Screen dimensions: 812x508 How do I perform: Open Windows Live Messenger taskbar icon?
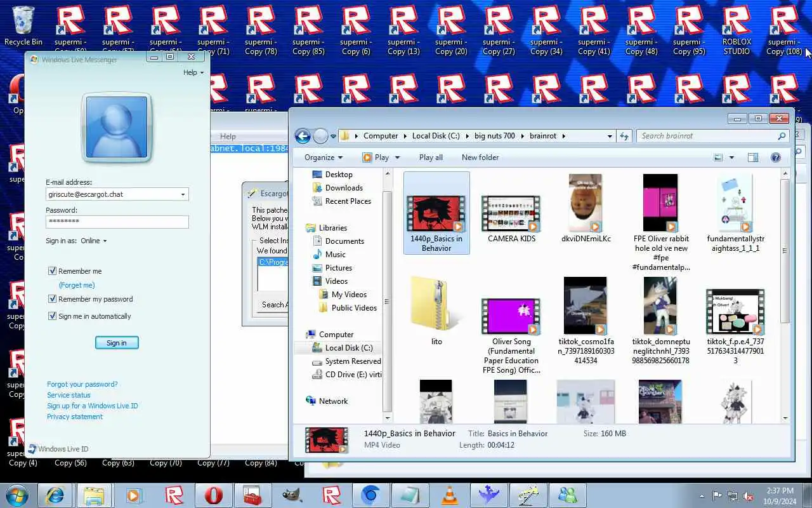click(567, 495)
